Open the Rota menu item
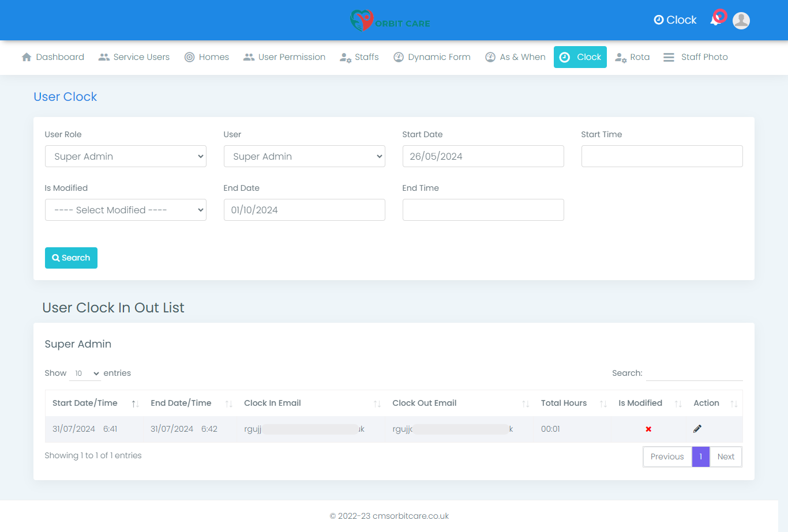This screenshot has width=788, height=532. point(633,57)
